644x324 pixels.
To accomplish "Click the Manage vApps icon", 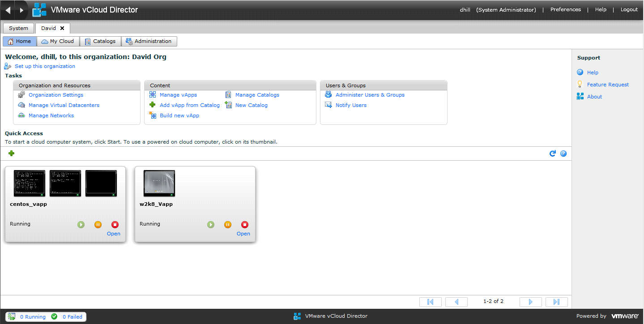I will click(x=153, y=95).
